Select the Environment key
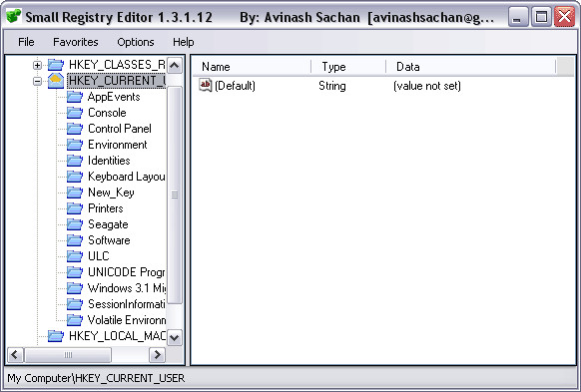Viewport: 581px width, 392px height. (118, 145)
